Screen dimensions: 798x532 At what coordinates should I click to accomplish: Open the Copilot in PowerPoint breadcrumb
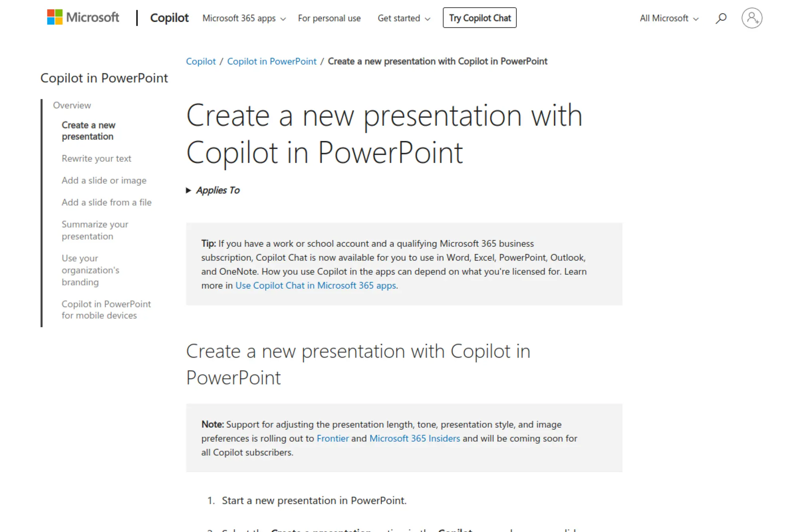coord(272,61)
